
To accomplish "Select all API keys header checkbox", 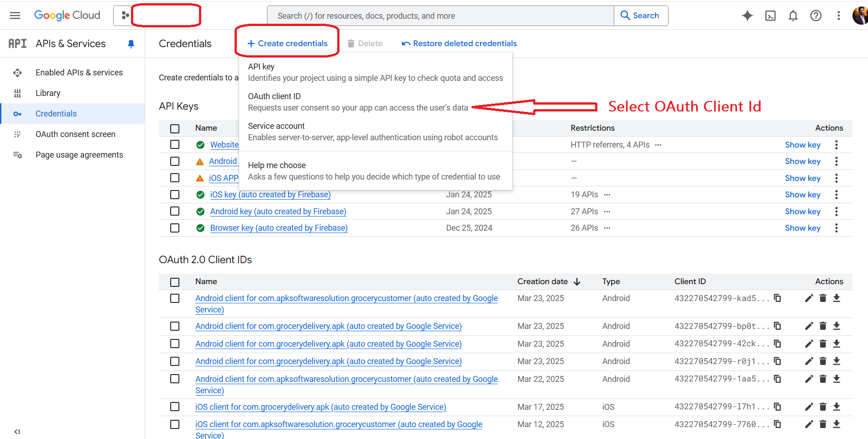I will [175, 128].
